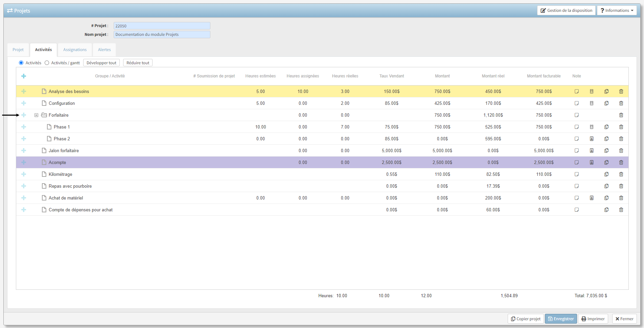Click the Taux Vendant column header
The height and width of the screenshot is (328, 644).
click(392, 76)
